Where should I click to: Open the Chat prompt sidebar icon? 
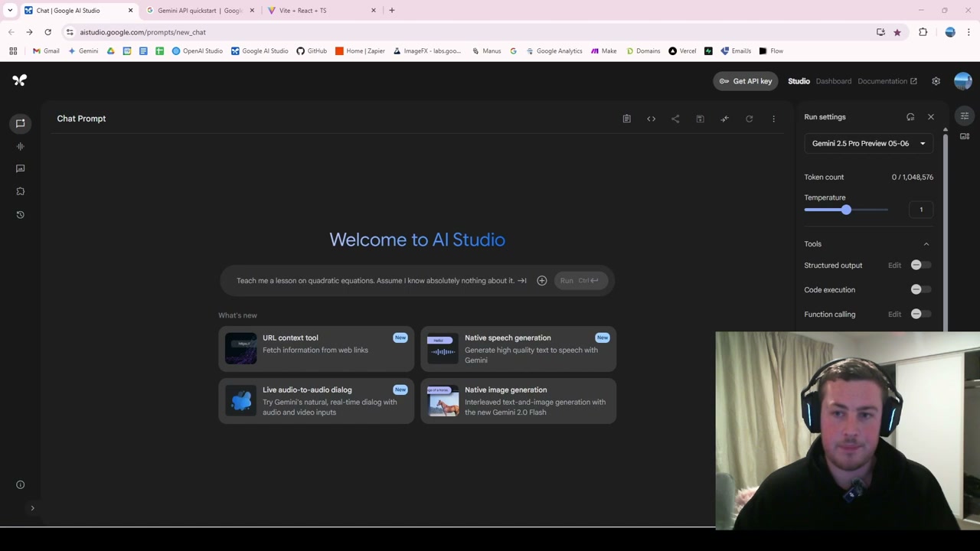click(x=21, y=123)
